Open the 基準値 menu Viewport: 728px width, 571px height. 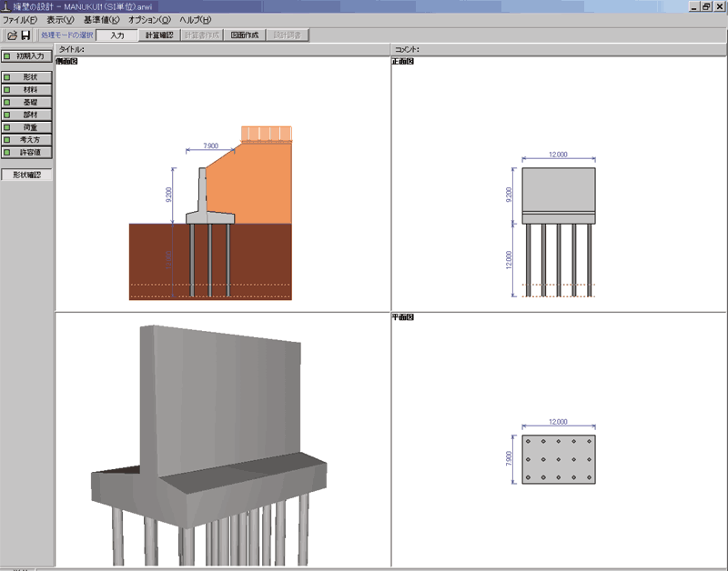tap(101, 20)
